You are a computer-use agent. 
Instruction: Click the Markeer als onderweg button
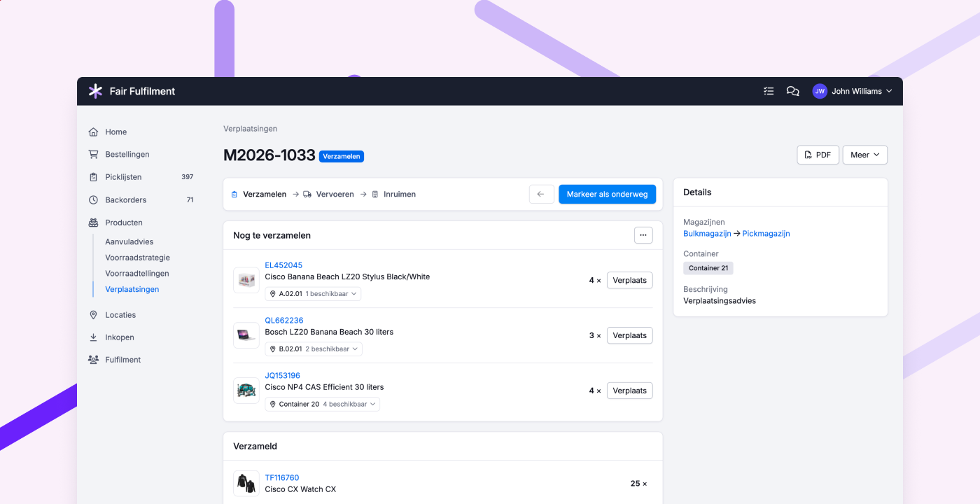click(607, 194)
